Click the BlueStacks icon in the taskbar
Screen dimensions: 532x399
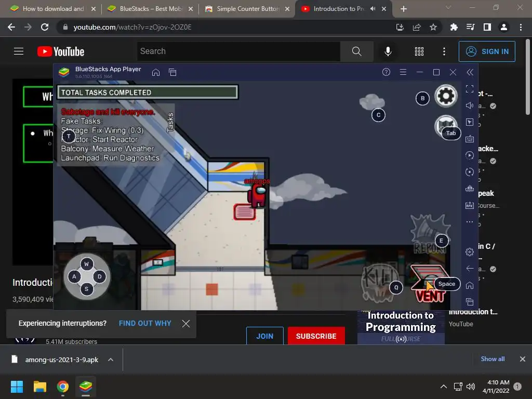coord(86,387)
